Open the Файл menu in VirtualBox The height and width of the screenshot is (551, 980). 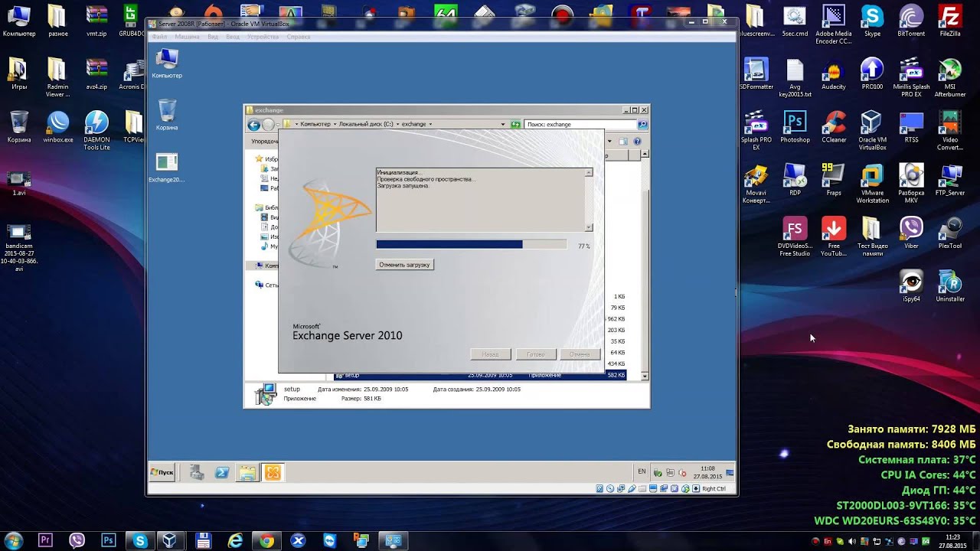point(159,37)
